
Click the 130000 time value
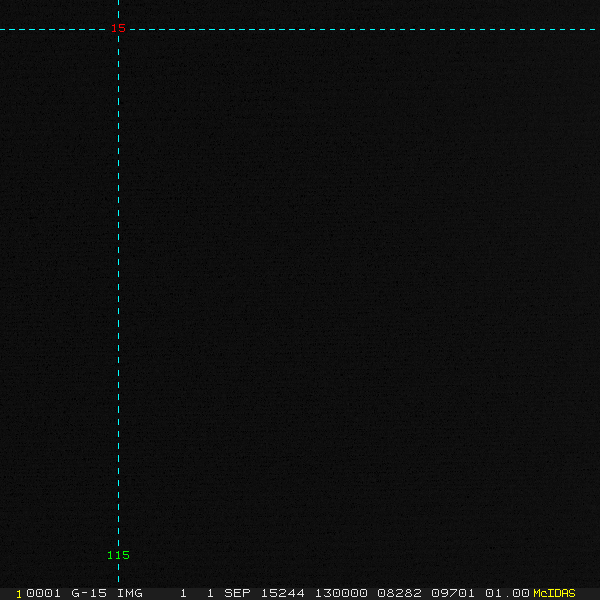point(341,593)
